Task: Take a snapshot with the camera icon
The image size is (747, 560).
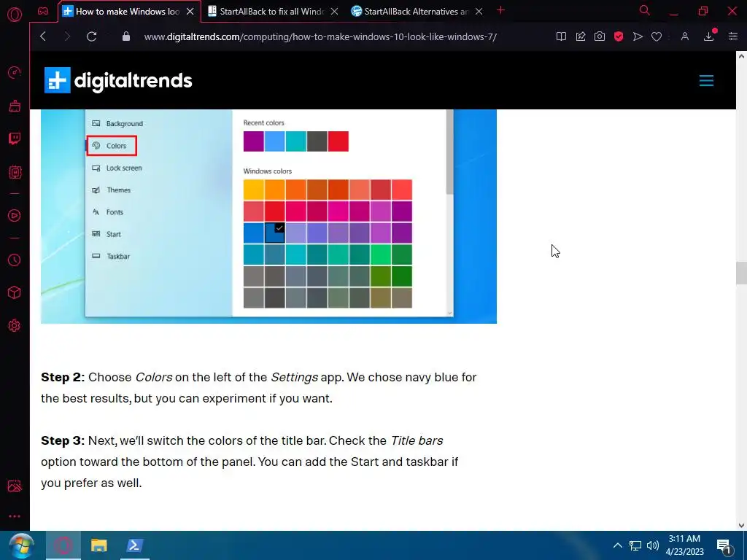Action: coord(600,36)
